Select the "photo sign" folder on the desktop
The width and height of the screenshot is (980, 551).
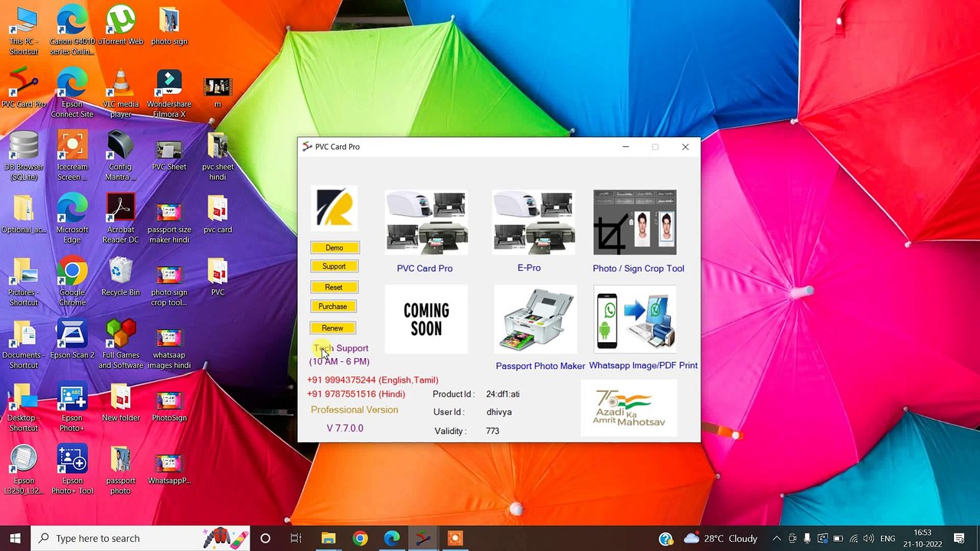pos(169,27)
